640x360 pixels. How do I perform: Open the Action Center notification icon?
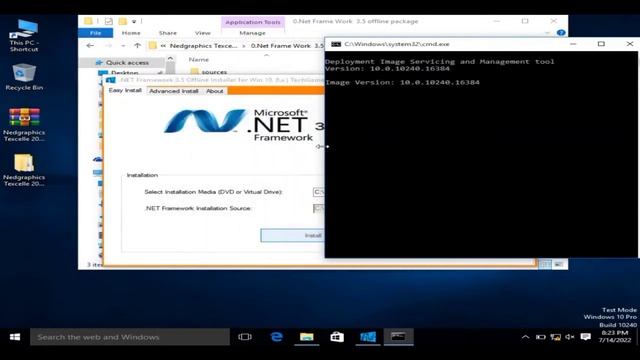(x=586, y=337)
